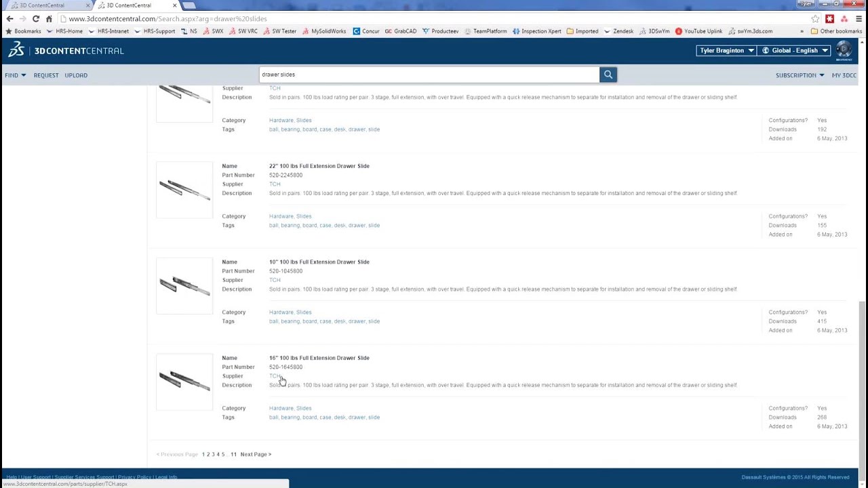Image resolution: width=868 pixels, height=488 pixels.
Task: Open the Bookmarks star bookmark
Action: point(24,31)
